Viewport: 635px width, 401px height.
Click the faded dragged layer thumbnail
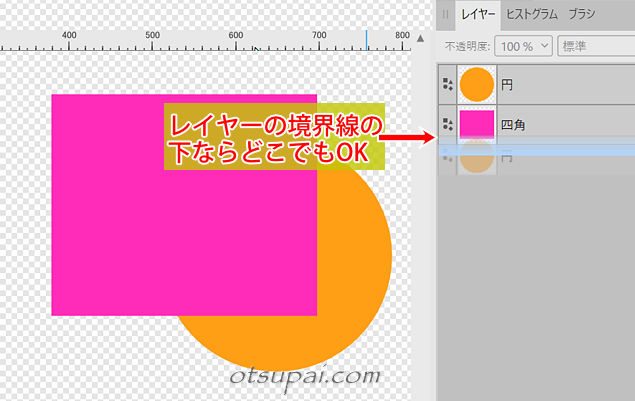(x=476, y=160)
